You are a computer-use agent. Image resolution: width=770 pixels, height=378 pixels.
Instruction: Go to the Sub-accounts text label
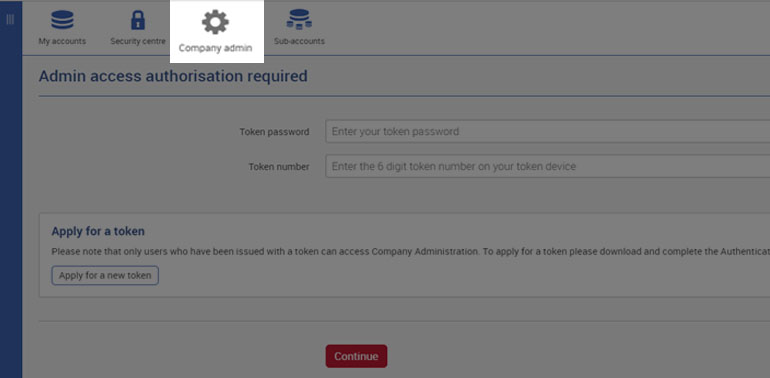click(299, 41)
